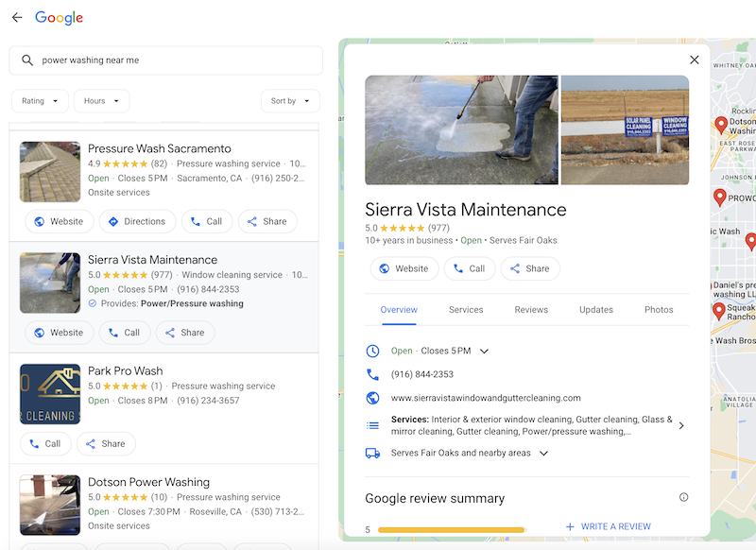Open the pressure washing photo in detail panel
The height and width of the screenshot is (550, 756).
(x=461, y=130)
